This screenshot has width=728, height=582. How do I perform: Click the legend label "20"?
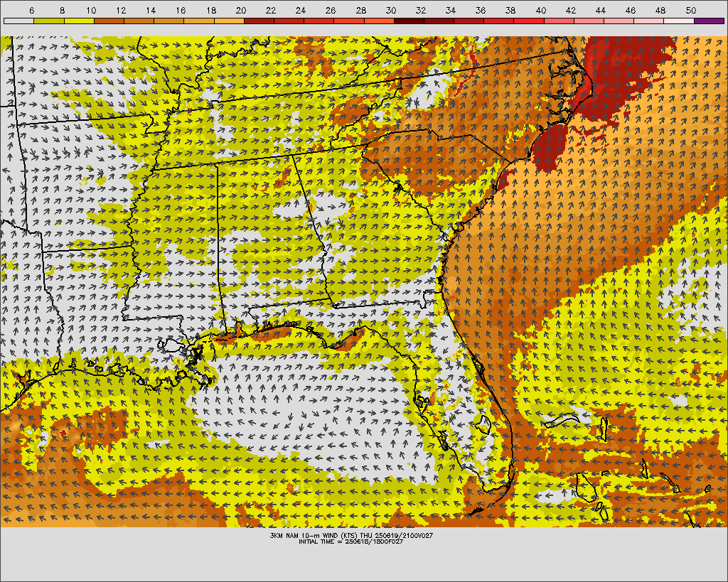pos(241,10)
